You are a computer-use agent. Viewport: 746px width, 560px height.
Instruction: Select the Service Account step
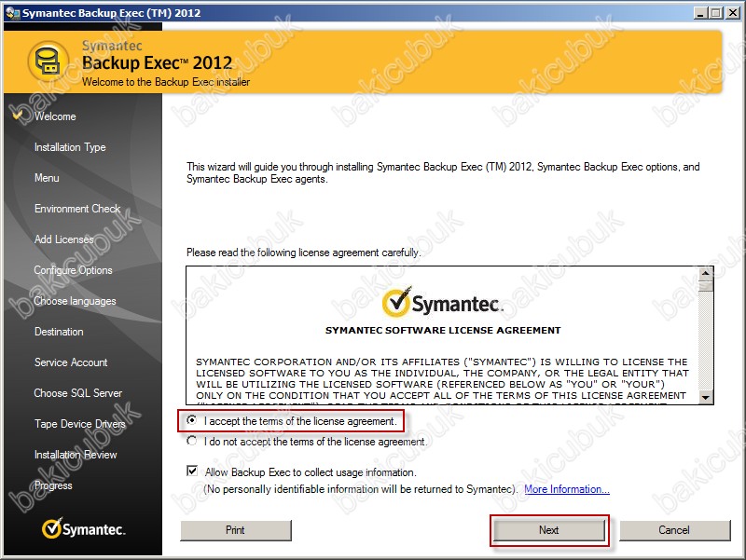pos(71,362)
